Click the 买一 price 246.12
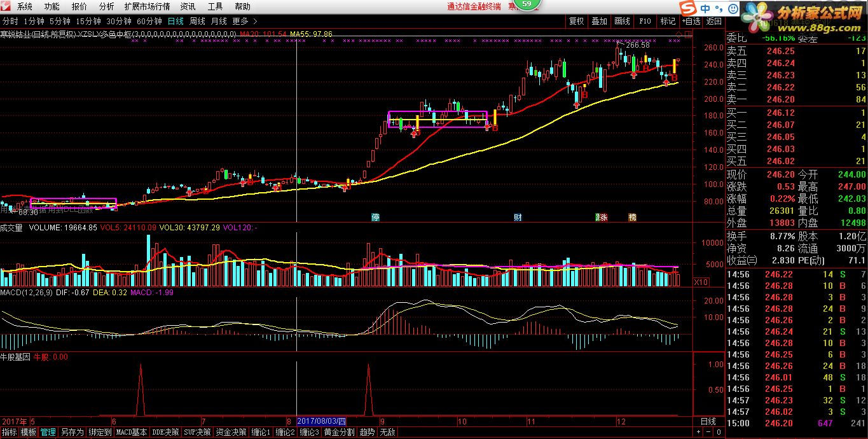The image size is (868, 439). 780,113
